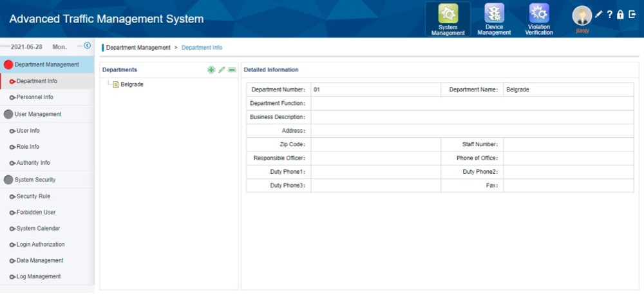This screenshot has width=644, height=295.
Task: Collapse the Department Management section
Action: pos(46,64)
